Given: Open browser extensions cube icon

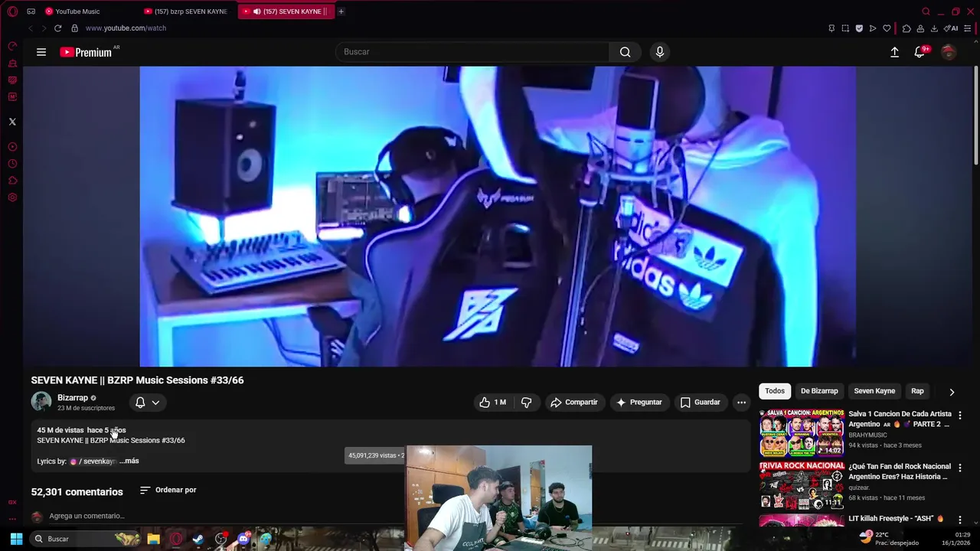Looking at the screenshot, I should click(x=906, y=28).
